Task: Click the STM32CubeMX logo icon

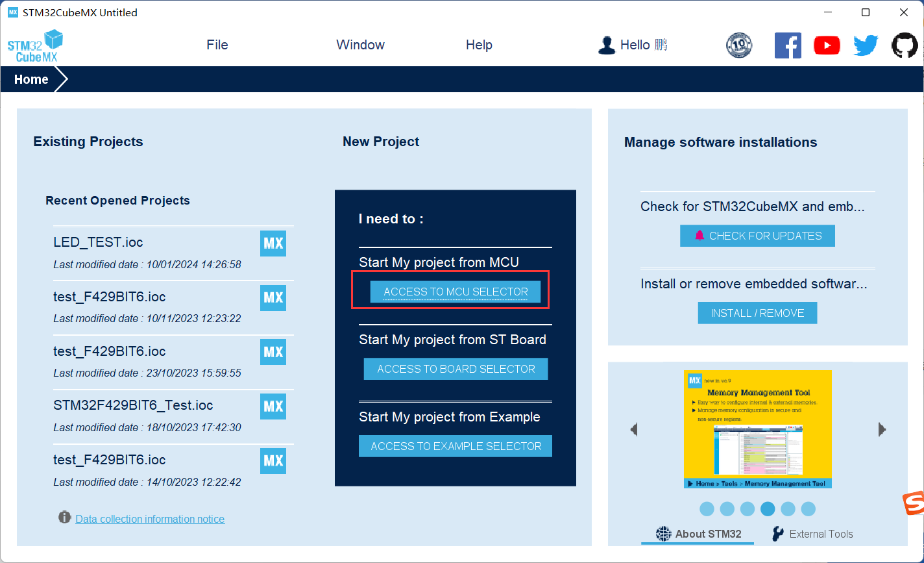Action: click(x=35, y=45)
